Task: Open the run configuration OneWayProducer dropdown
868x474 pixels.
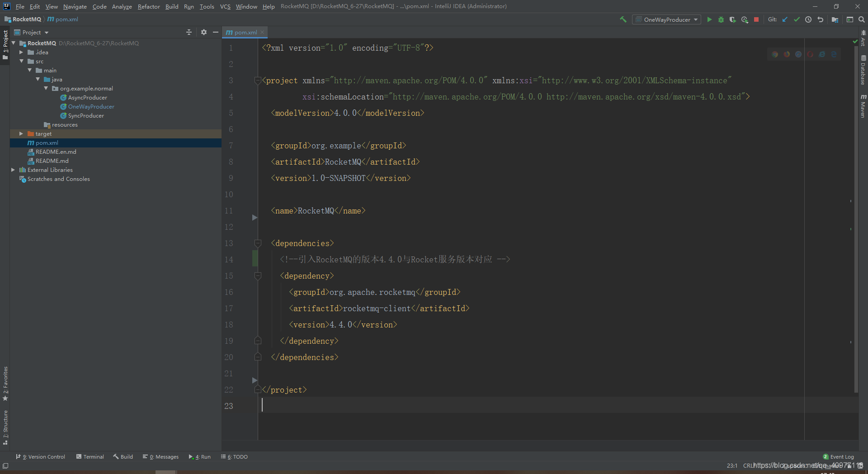Action: tap(667, 19)
